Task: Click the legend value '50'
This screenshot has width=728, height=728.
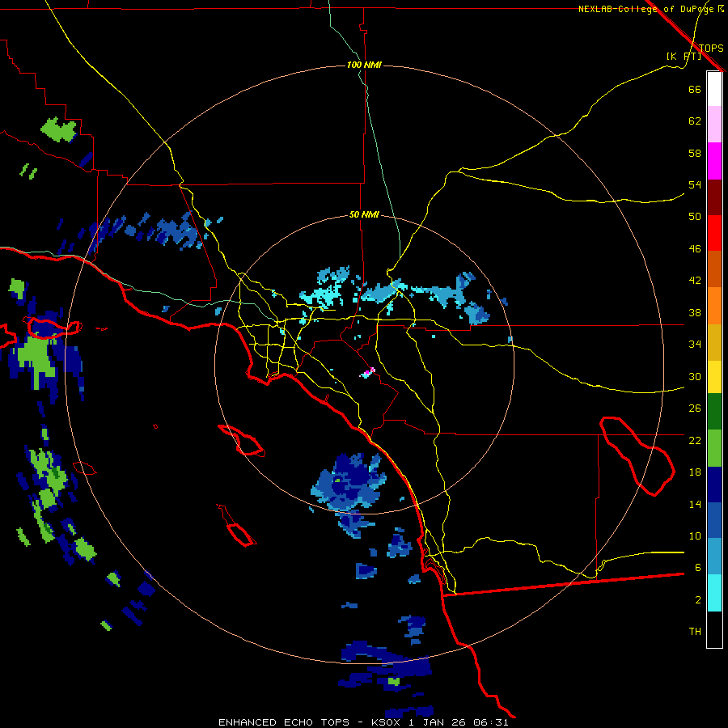Action: coord(695,216)
